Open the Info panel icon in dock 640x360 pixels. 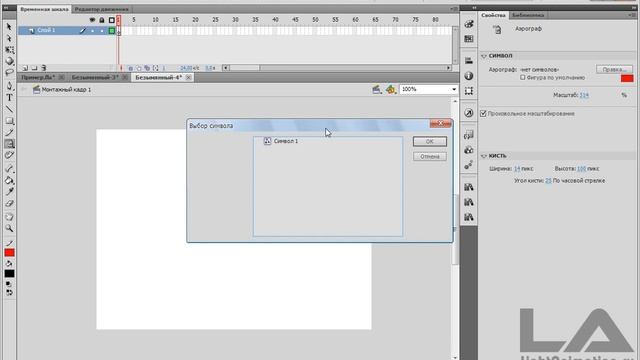469,76
